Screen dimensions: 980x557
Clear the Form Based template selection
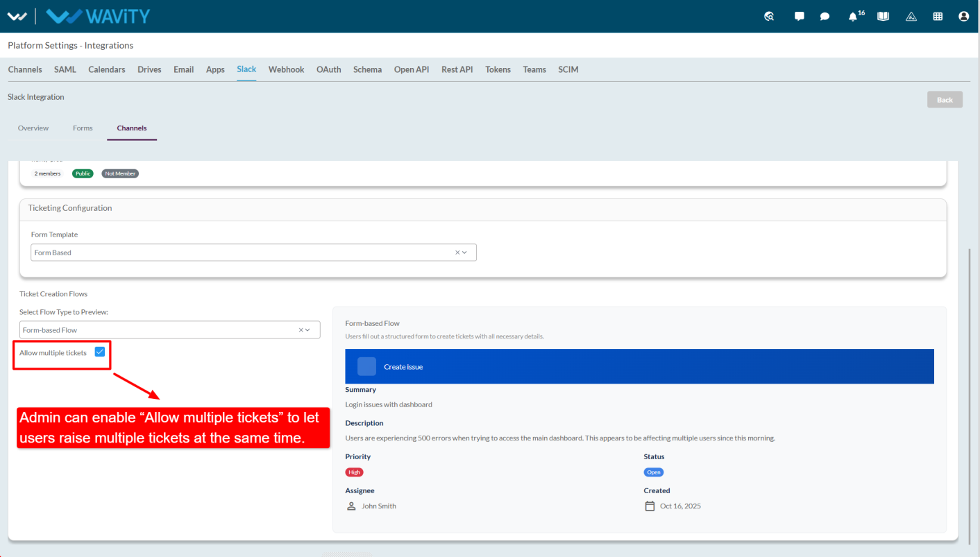(x=457, y=252)
